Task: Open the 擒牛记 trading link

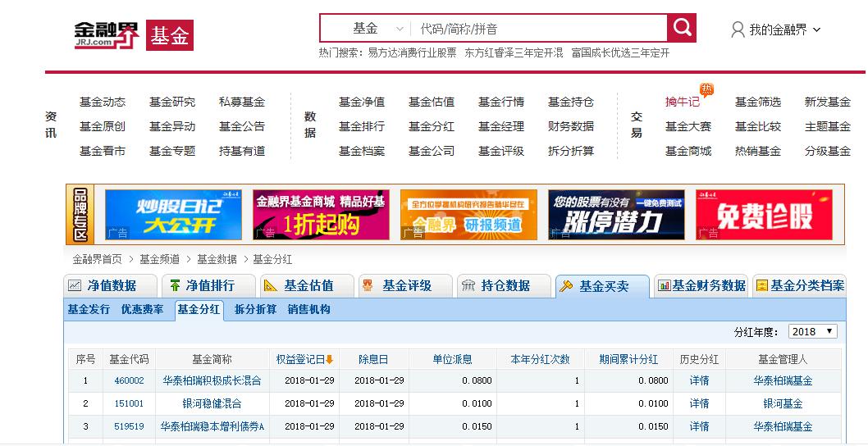Action: click(x=683, y=102)
